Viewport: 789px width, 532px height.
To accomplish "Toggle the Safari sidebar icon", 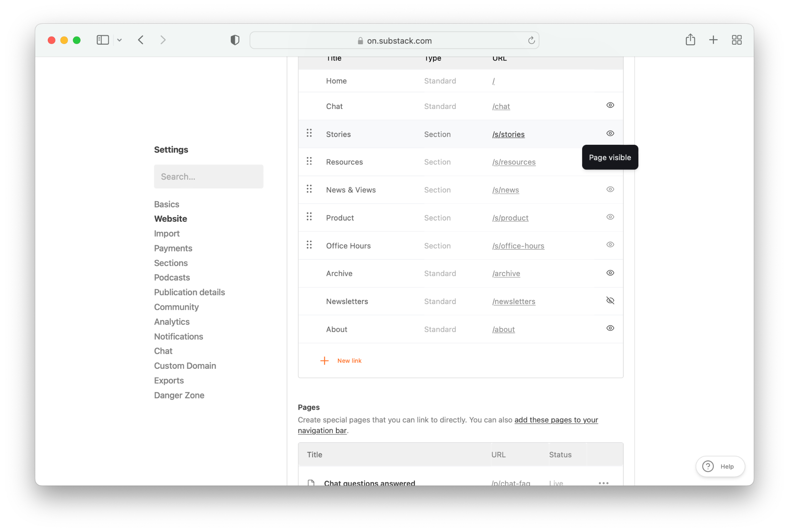I will click(102, 40).
